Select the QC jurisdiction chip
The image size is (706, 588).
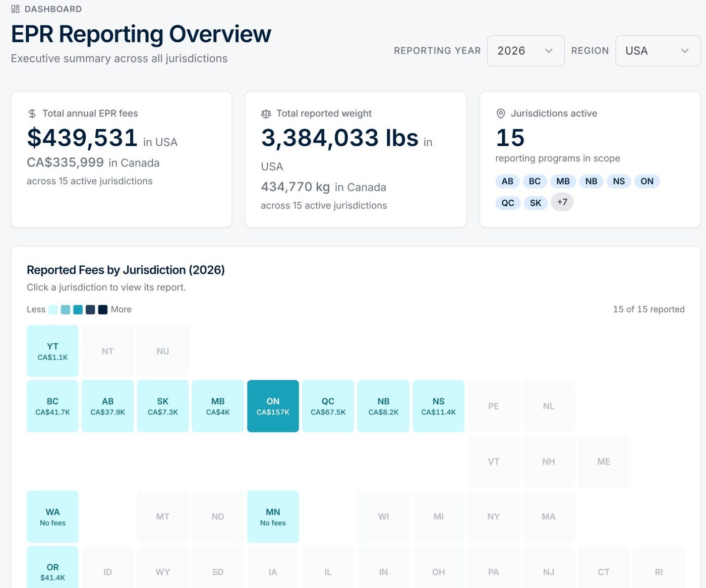508,203
